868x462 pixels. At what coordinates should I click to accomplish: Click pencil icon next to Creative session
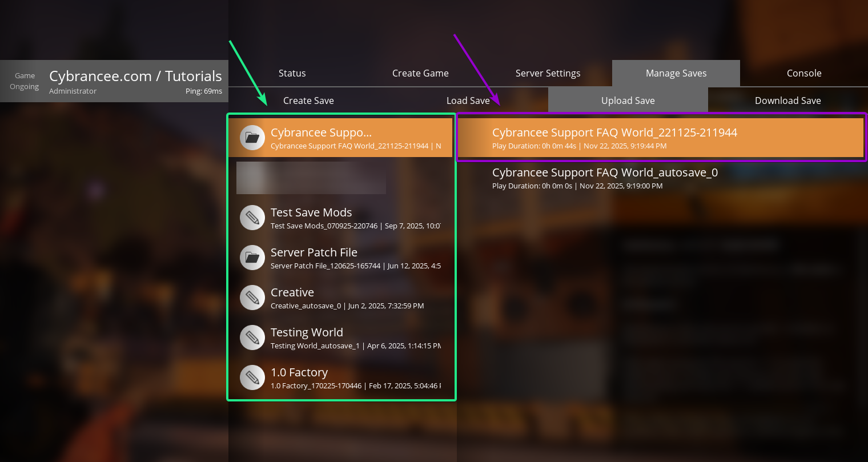click(252, 298)
